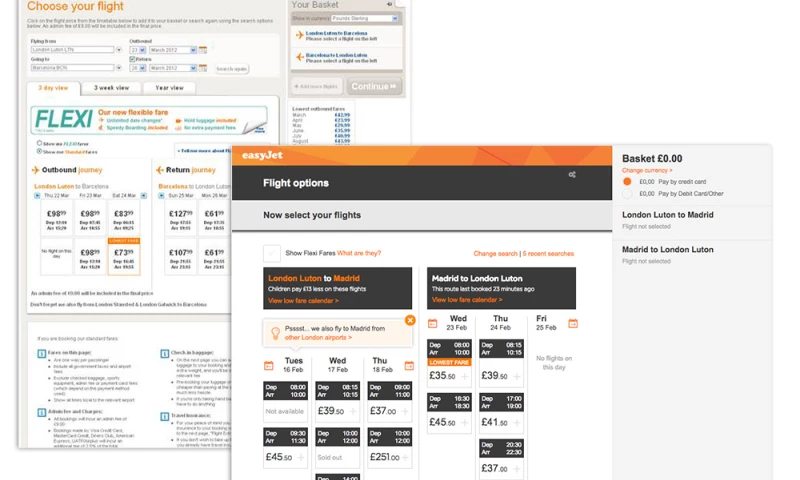Click later-dates calendar icon beside Fri 25 Feb

point(573,323)
